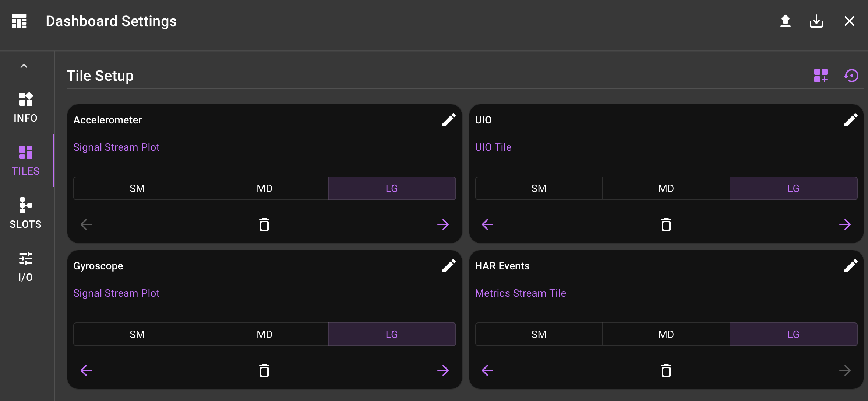The image size is (868, 401).
Task: Click the Gyroscope tile title
Action: (98, 266)
